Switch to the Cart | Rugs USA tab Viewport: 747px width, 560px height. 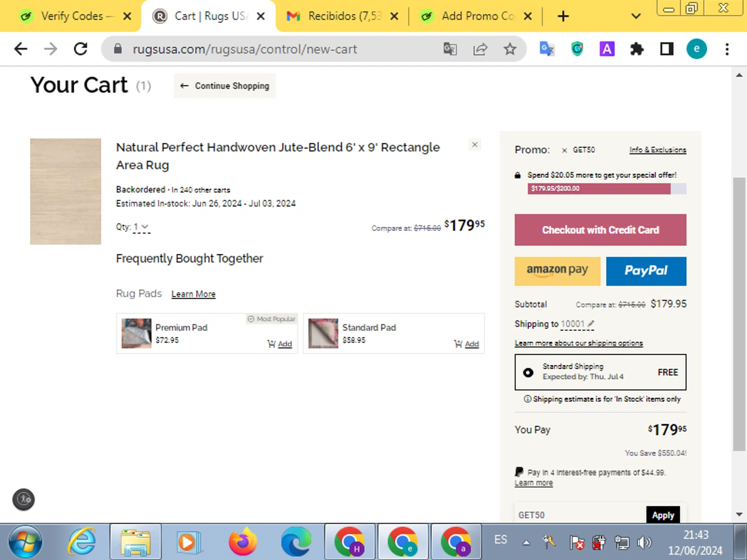209,16
